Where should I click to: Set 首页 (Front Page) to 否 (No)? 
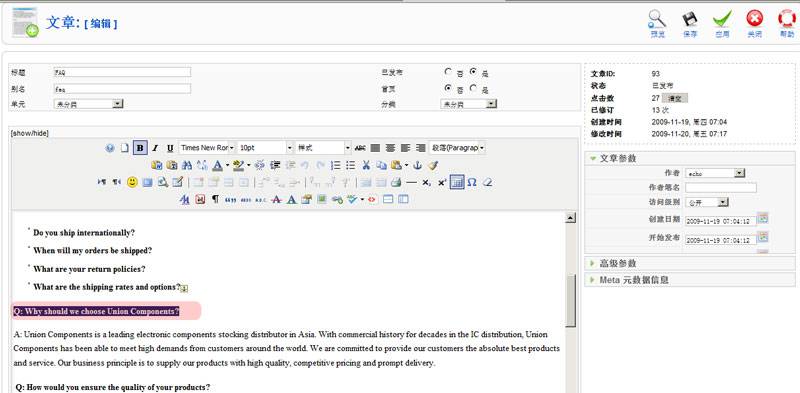click(448, 88)
